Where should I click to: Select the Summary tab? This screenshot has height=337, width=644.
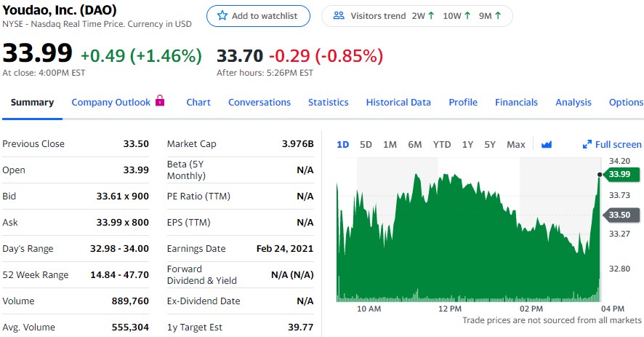point(32,103)
